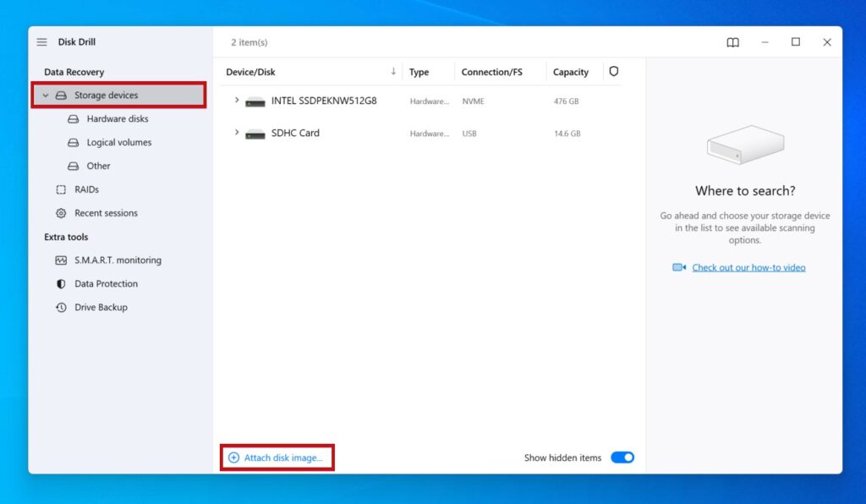866x504 pixels.
Task: Click the documentation book icon top right
Action: (x=732, y=41)
